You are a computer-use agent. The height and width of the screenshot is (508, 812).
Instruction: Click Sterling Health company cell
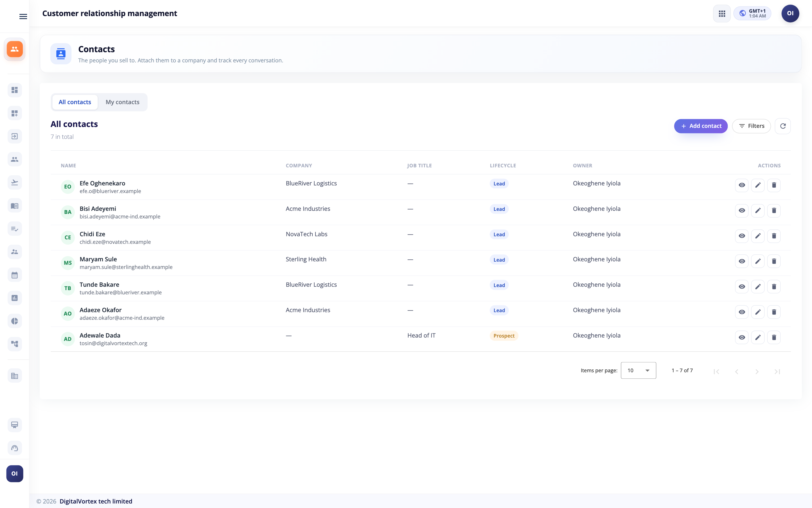tap(306, 259)
